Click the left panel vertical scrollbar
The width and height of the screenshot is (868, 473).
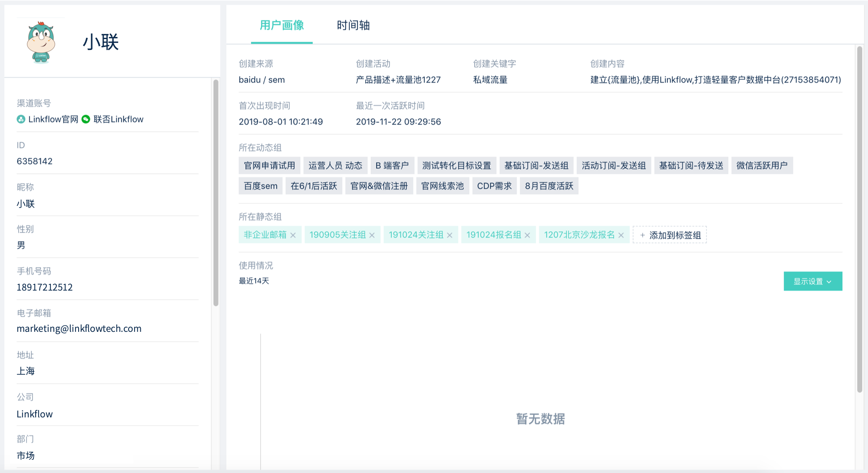tap(216, 192)
